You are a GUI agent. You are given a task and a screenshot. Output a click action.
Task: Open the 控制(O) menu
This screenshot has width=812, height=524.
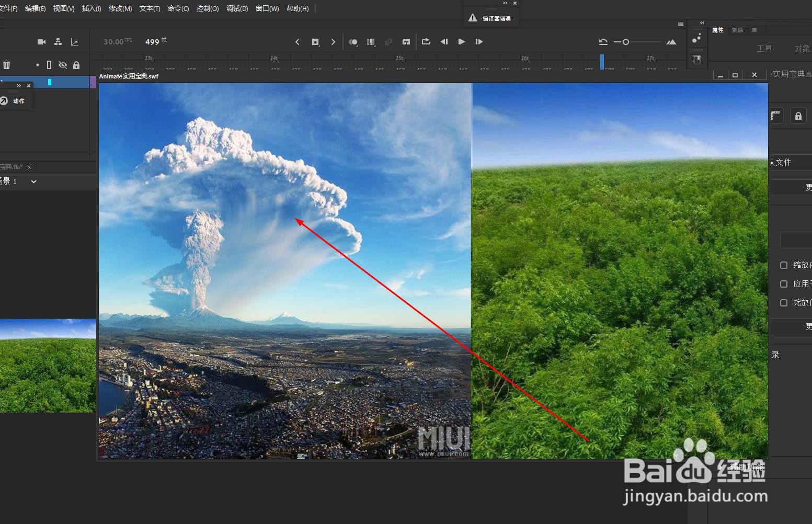208,9
